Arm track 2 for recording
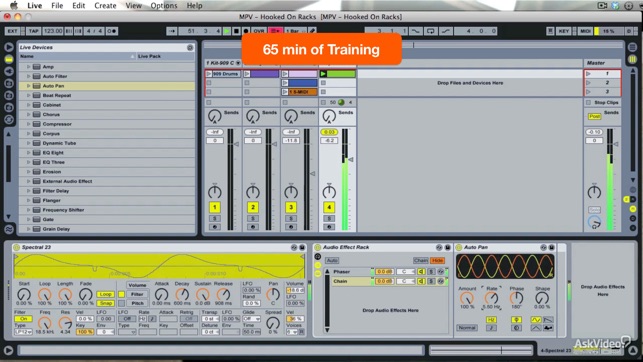This screenshot has height=362, width=643. point(253,227)
